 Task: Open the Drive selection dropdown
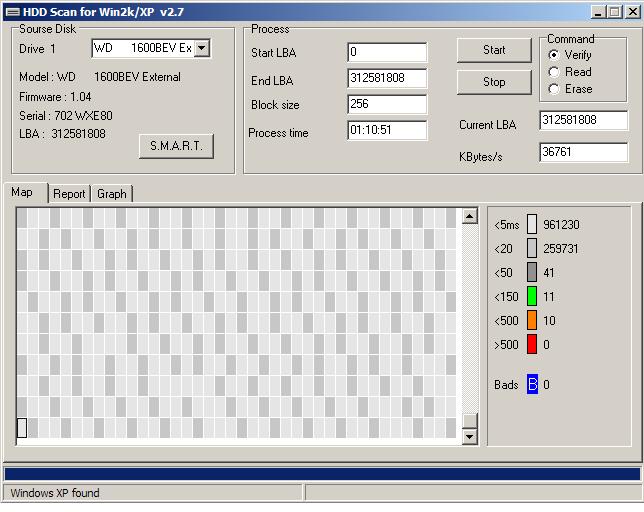(201, 48)
